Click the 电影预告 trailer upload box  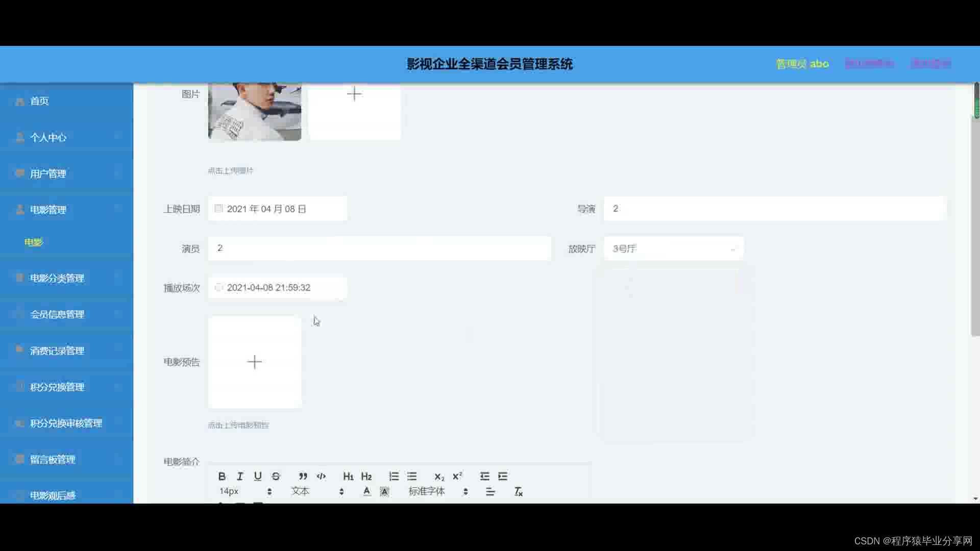[255, 362]
